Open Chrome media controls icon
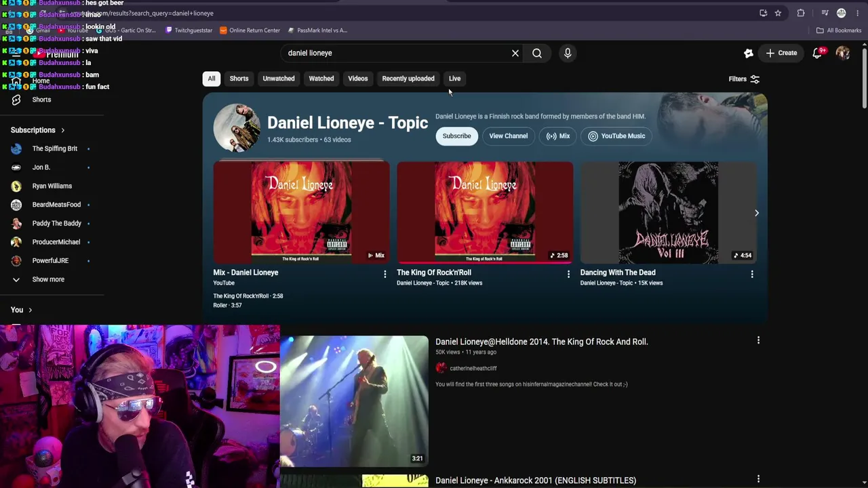This screenshot has width=868, height=488. point(825,13)
